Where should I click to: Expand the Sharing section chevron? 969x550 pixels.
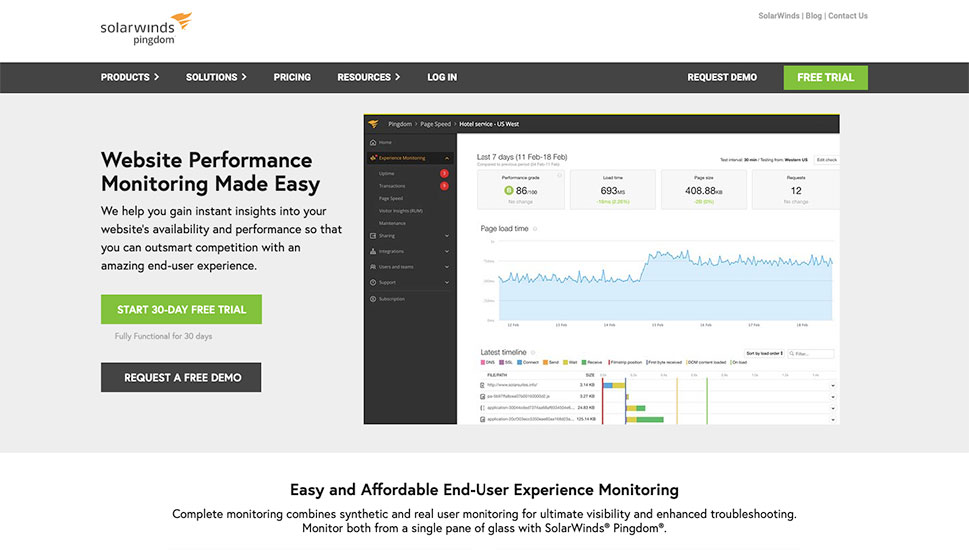click(447, 235)
